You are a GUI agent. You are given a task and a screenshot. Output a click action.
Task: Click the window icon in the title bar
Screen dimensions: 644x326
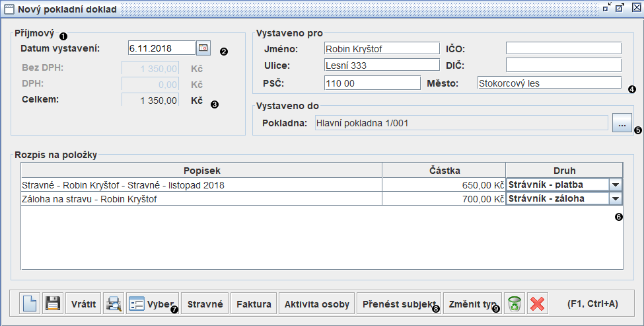(x=9, y=9)
